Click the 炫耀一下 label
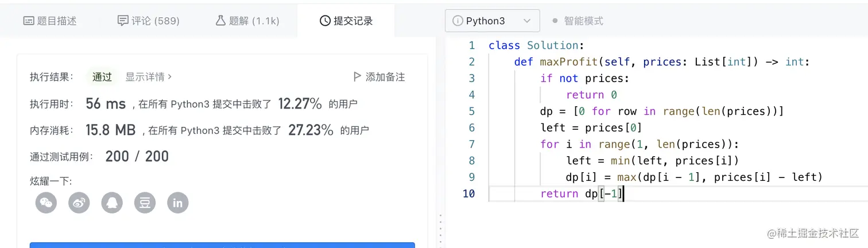The image size is (868, 248). pyautogui.click(x=51, y=181)
